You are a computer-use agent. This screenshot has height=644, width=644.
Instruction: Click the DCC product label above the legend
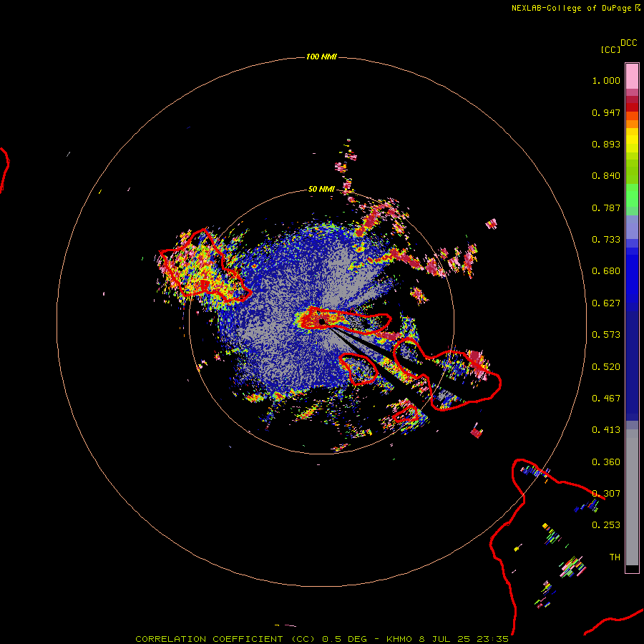(x=629, y=43)
